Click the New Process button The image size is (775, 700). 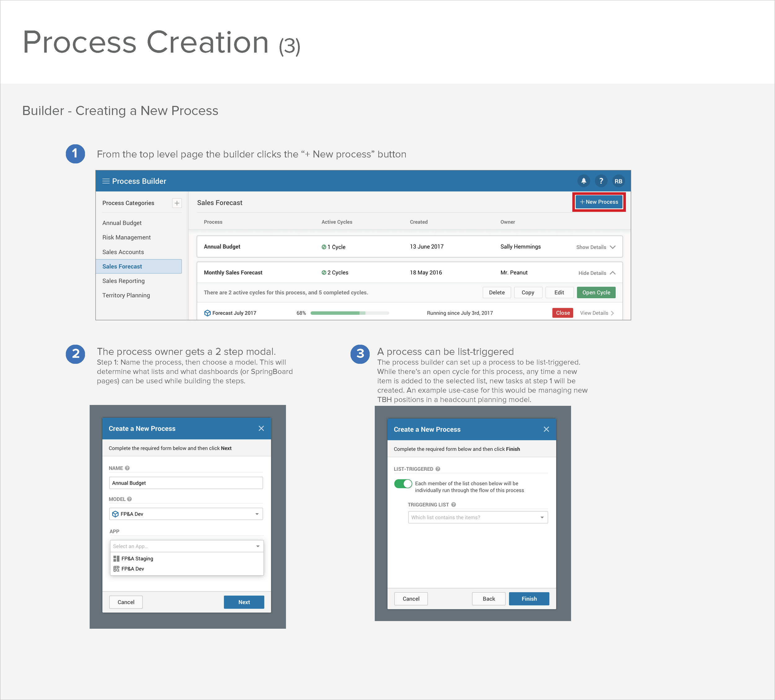coord(599,202)
